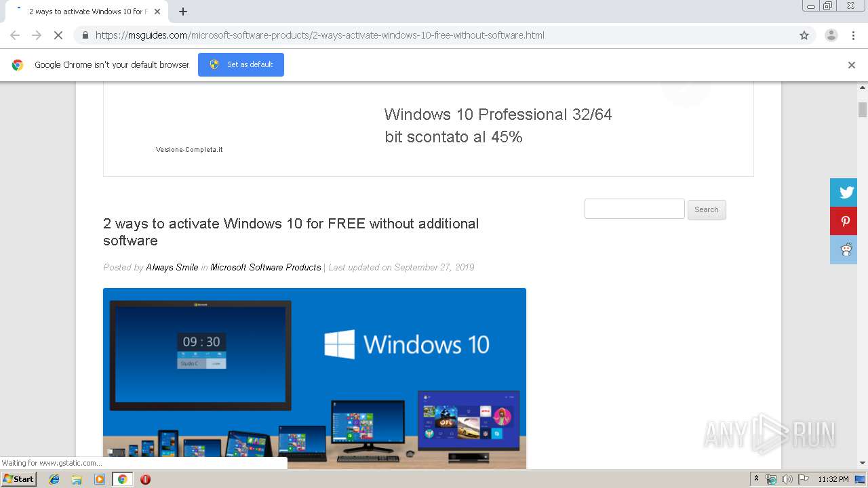Viewport: 868px width, 488px height.
Task: Open the Always Smile author link
Action: (x=172, y=267)
